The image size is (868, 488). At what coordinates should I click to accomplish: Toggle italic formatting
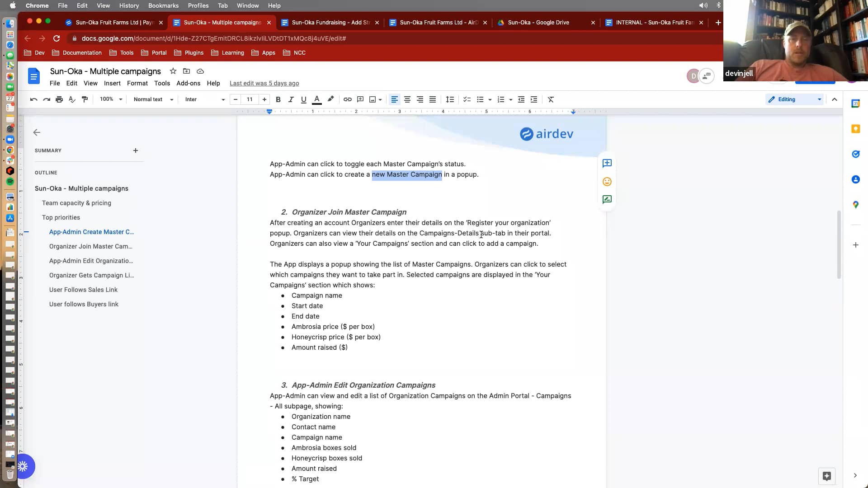(291, 99)
